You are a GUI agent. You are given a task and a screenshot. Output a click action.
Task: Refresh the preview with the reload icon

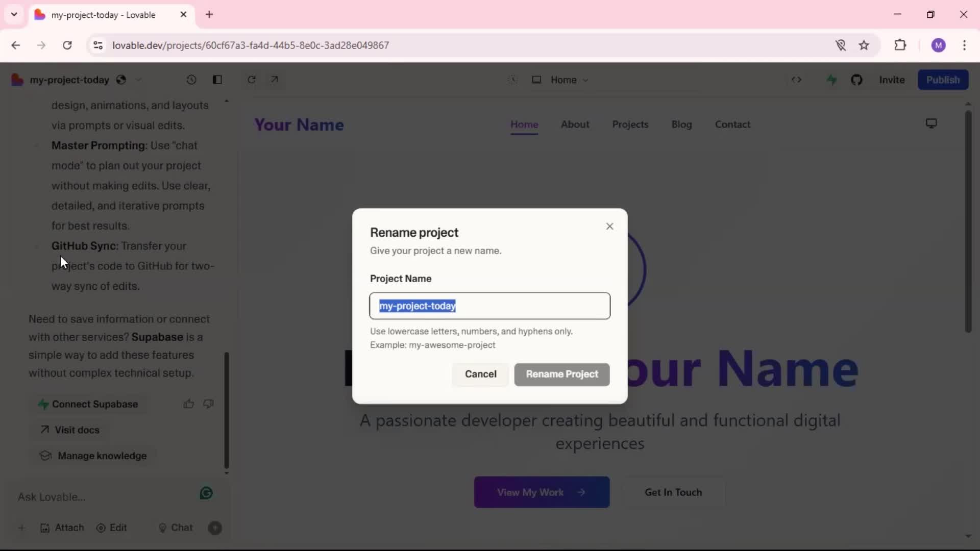pos(252,80)
